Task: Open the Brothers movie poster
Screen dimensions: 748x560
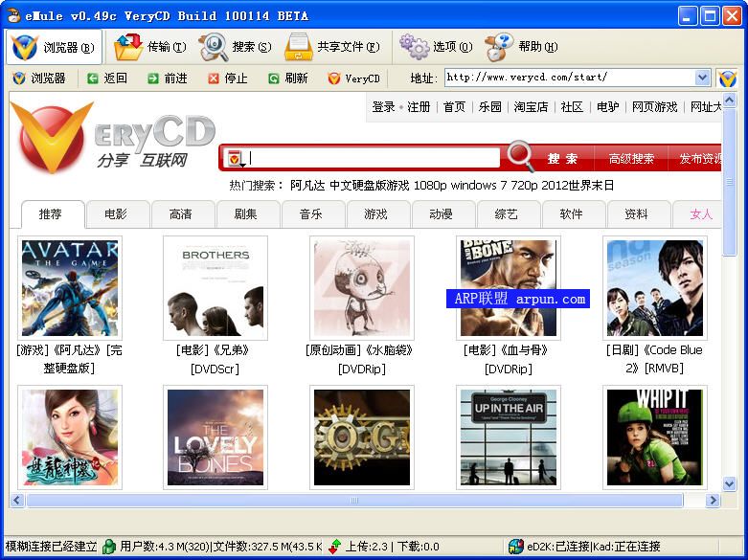Action: pos(215,288)
